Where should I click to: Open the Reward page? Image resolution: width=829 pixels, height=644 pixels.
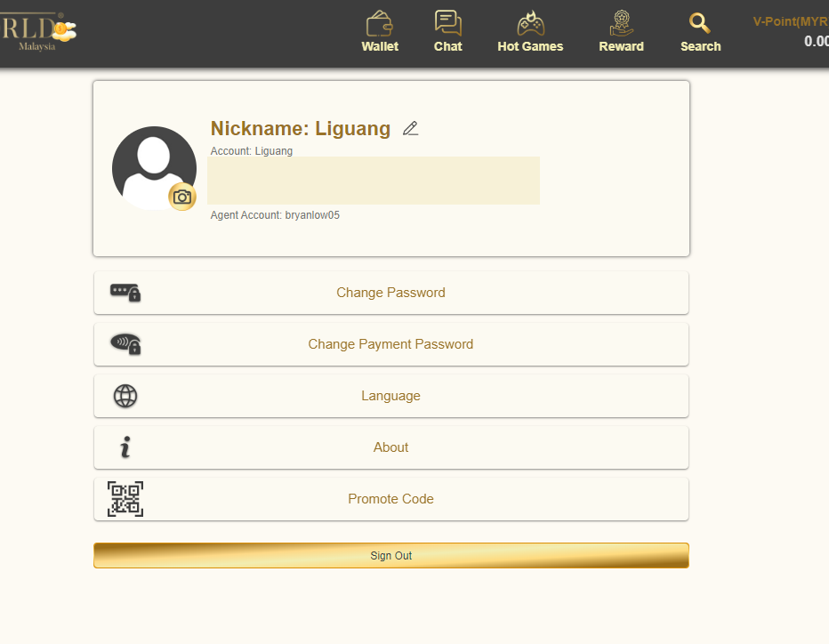click(x=621, y=32)
